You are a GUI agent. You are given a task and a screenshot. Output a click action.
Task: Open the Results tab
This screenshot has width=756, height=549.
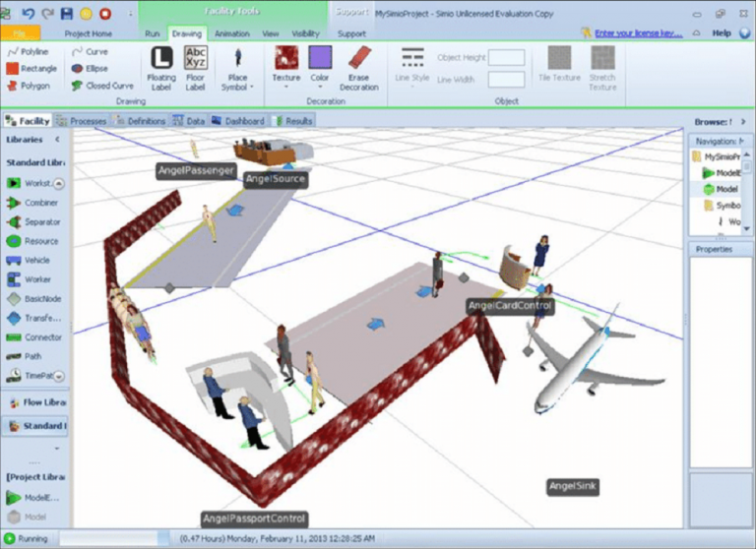[293, 121]
